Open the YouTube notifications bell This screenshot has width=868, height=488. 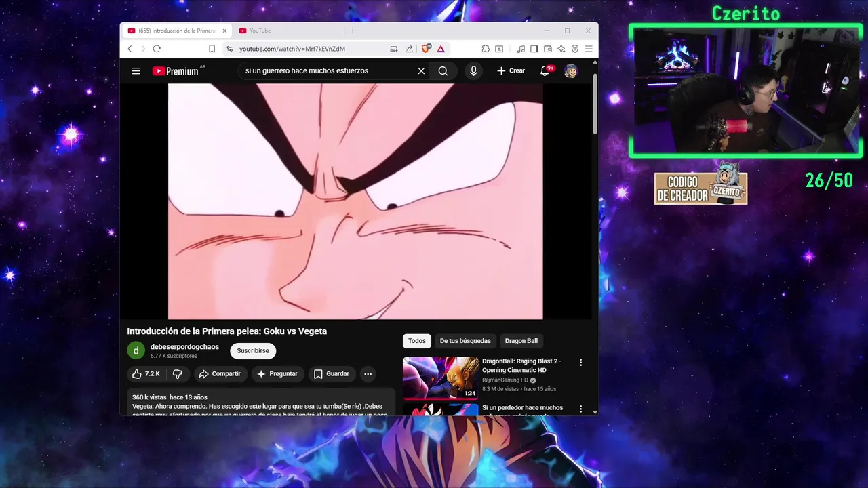tap(545, 70)
